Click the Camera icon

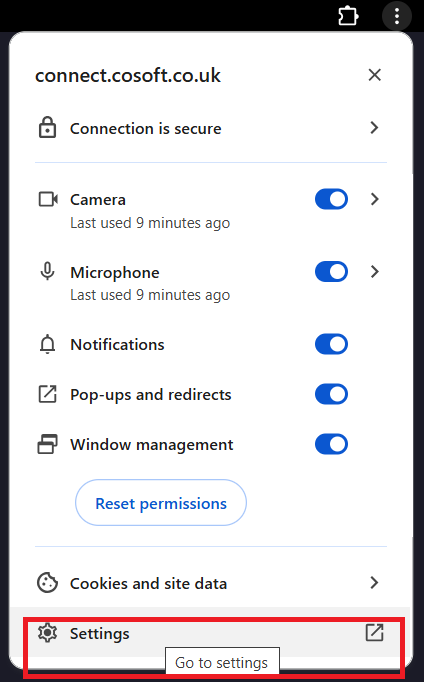pyautogui.click(x=48, y=199)
